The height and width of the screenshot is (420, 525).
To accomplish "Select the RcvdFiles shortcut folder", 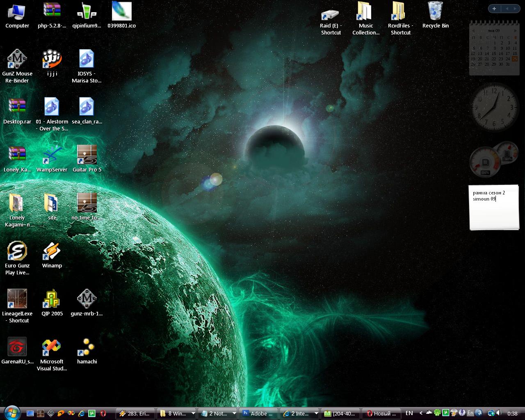I will pyautogui.click(x=401, y=18).
